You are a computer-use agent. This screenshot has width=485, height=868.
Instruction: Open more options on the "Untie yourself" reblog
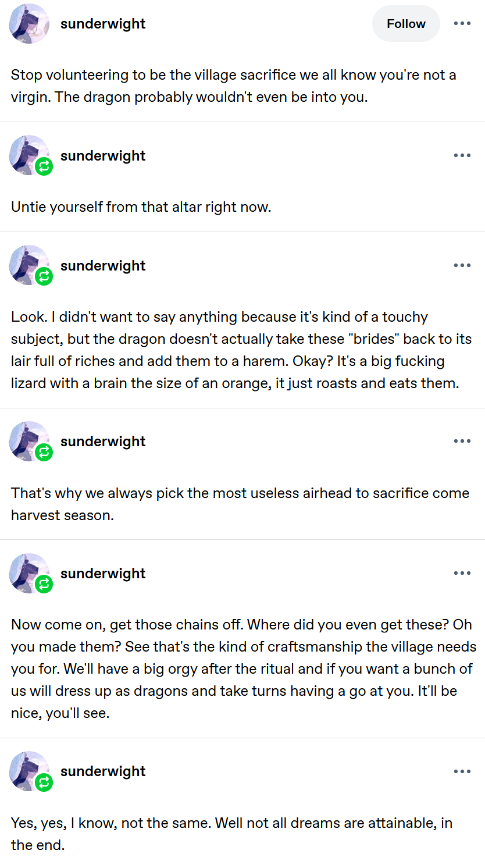(x=462, y=156)
